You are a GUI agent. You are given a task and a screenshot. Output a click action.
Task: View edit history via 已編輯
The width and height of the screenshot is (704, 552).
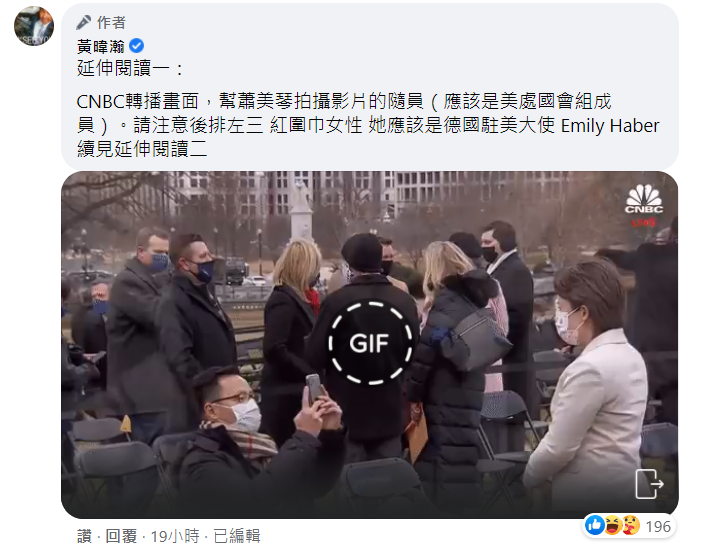coord(237,536)
